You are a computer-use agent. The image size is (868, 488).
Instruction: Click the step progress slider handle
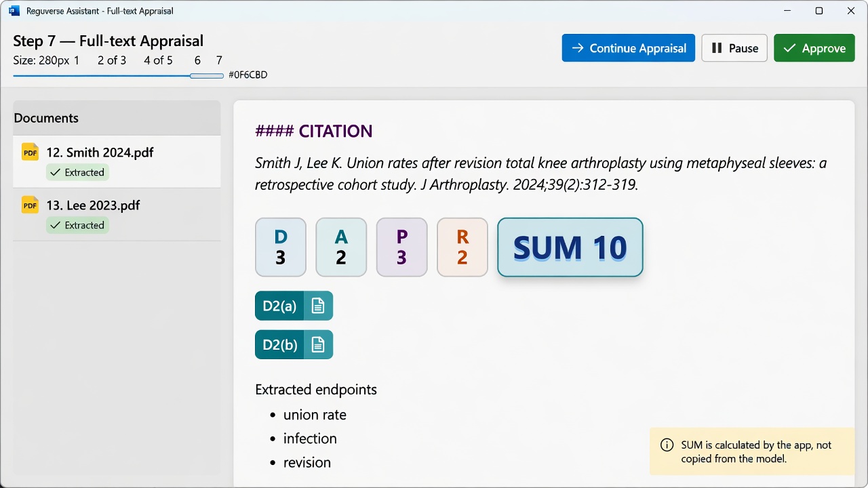coord(207,75)
